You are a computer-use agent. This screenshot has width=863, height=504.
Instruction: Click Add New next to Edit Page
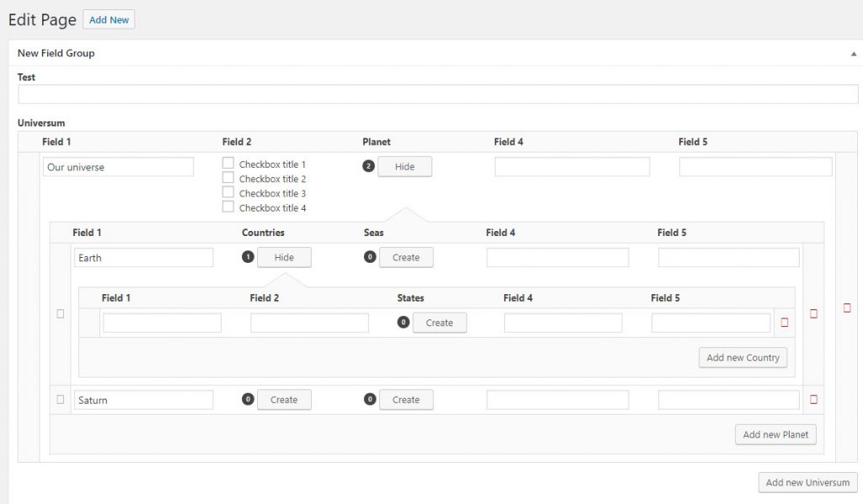109,20
